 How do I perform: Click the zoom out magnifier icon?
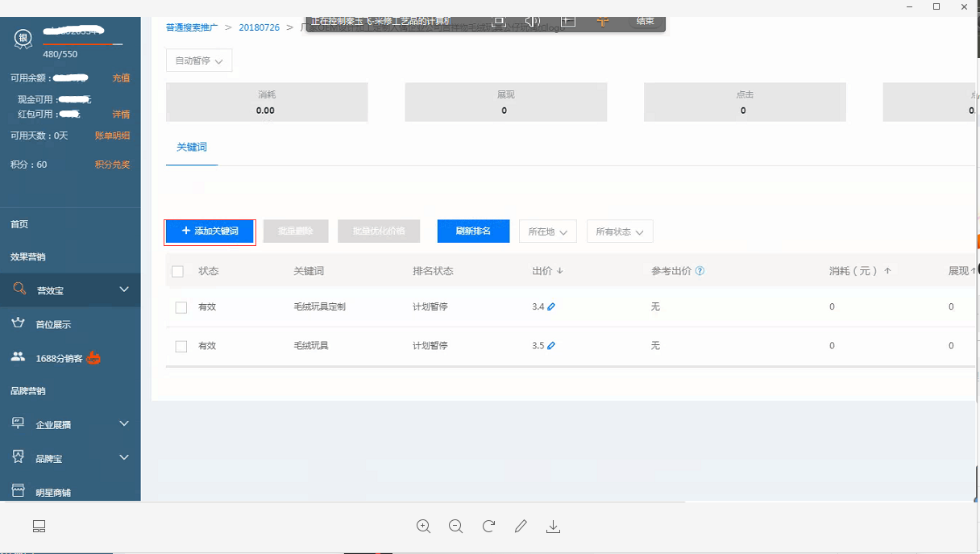pyautogui.click(x=455, y=527)
